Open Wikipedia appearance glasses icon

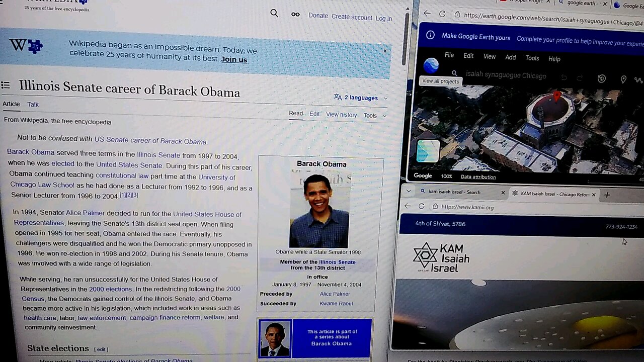tap(295, 15)
